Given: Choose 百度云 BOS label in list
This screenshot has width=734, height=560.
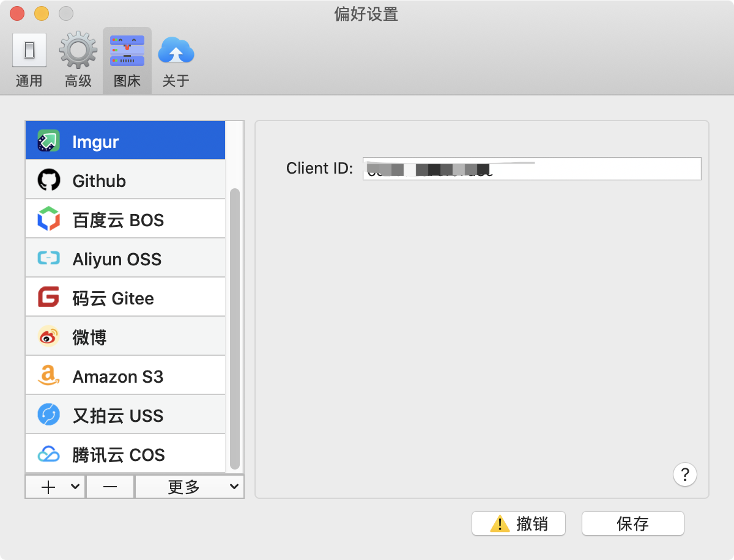Looking at the screenshot, I should coord(118,220).
